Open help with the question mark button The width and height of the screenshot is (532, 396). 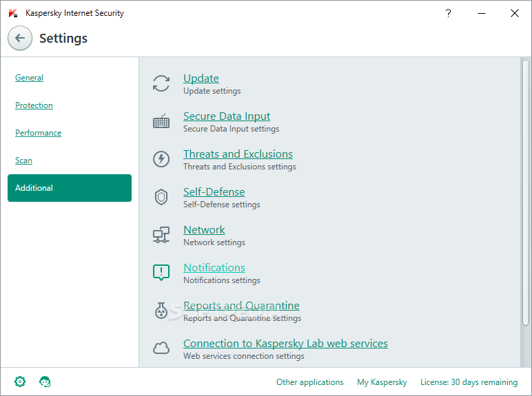point(448,13)
